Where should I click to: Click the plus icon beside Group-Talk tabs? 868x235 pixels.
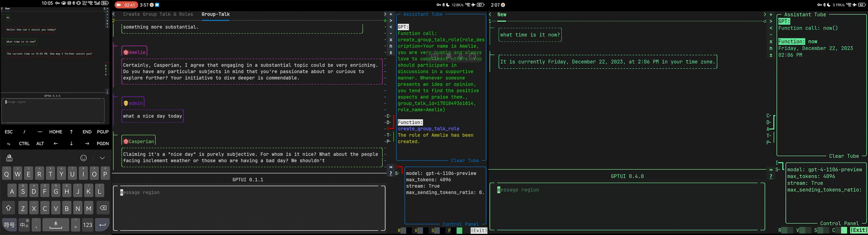point(391,14)
